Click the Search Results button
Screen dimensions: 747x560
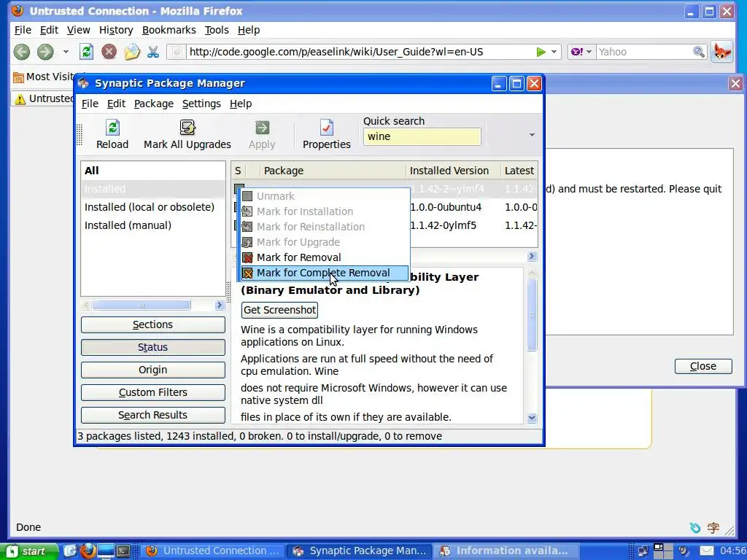click(x=153, y=415)
